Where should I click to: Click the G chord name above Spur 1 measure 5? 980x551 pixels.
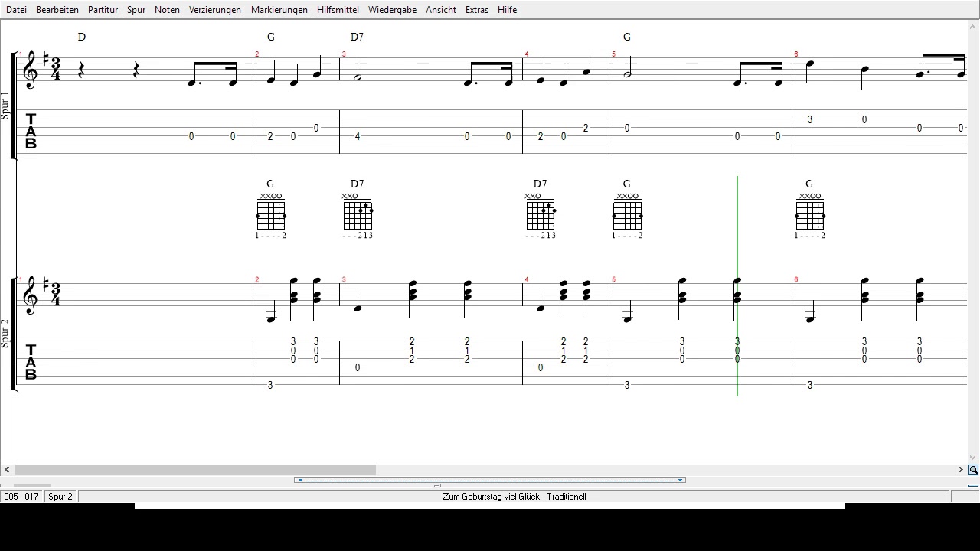point(627,37)
